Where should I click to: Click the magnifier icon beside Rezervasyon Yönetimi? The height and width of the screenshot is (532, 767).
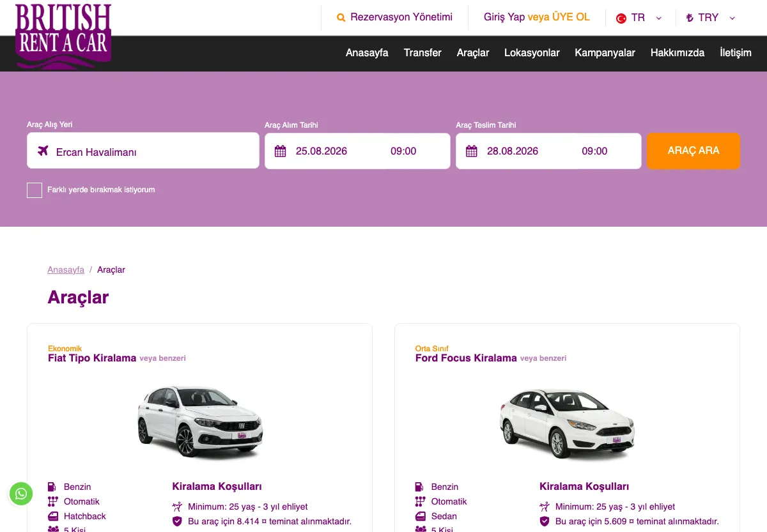(341, 18)
